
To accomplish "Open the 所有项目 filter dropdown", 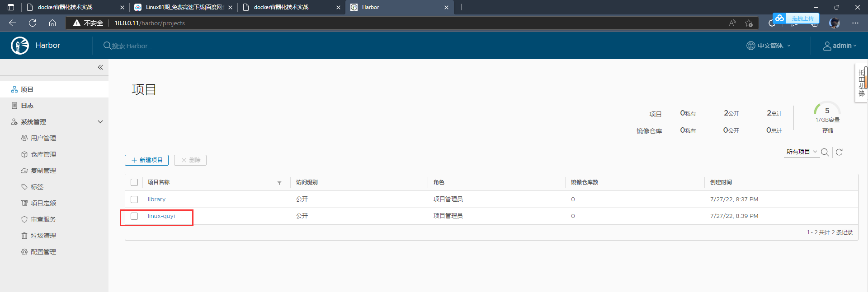I will 802,152.
